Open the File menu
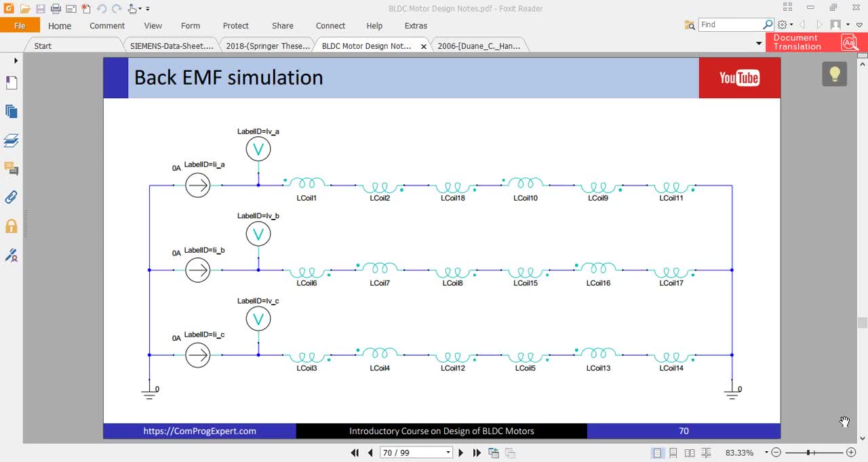This screenshot has width=868, height=462. [x=20, y=26]
